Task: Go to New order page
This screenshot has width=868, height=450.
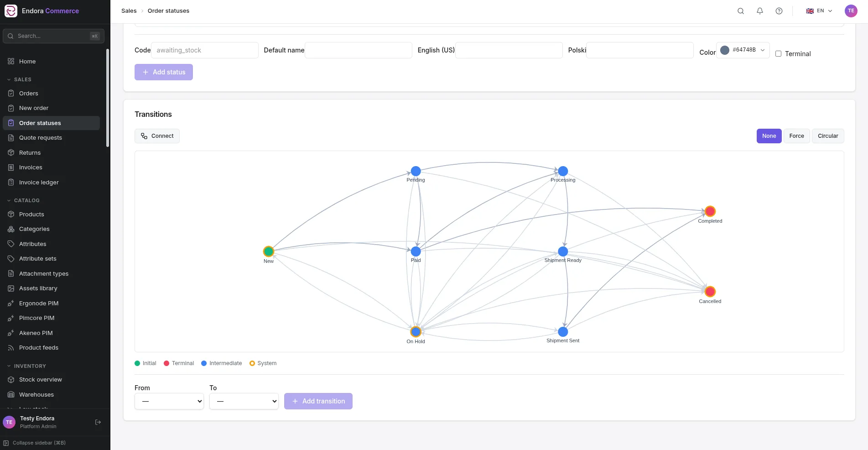Action: tap(51, 108)
